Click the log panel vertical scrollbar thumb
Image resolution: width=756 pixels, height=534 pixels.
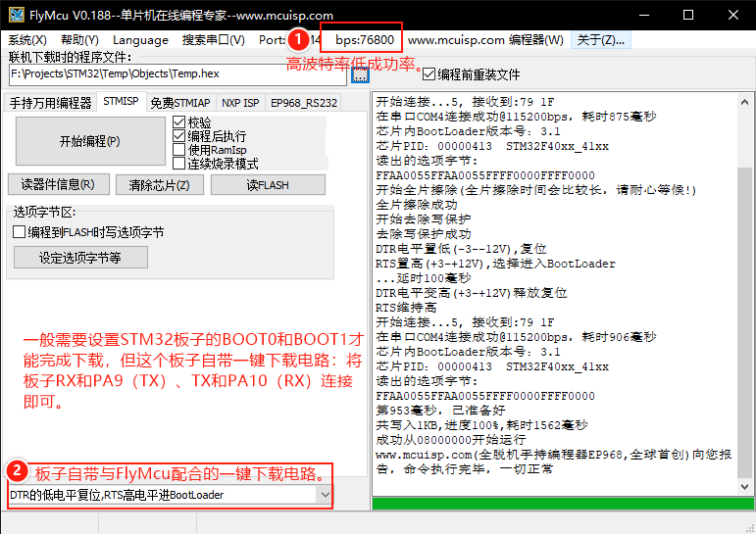tap(744, 323)
